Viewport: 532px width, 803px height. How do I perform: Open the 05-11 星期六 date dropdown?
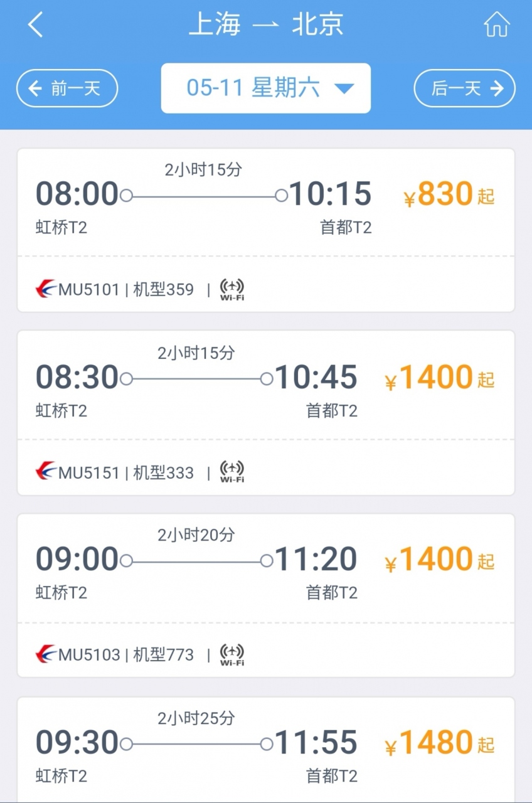[265, 88]
